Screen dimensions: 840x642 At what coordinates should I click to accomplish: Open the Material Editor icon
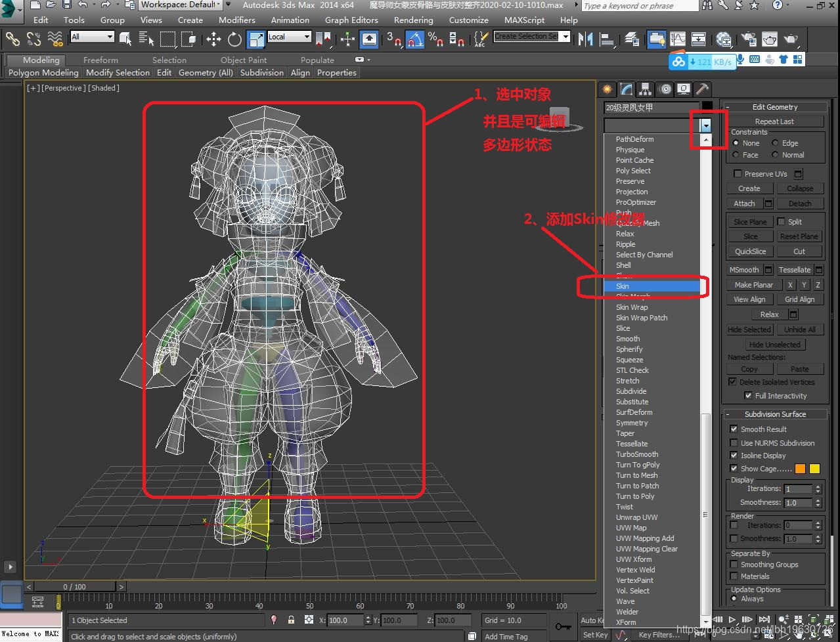coord(724,39)
